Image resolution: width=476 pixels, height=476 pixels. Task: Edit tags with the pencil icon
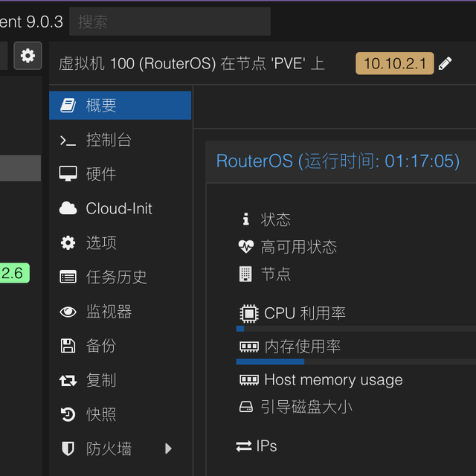tap(445, 63)
